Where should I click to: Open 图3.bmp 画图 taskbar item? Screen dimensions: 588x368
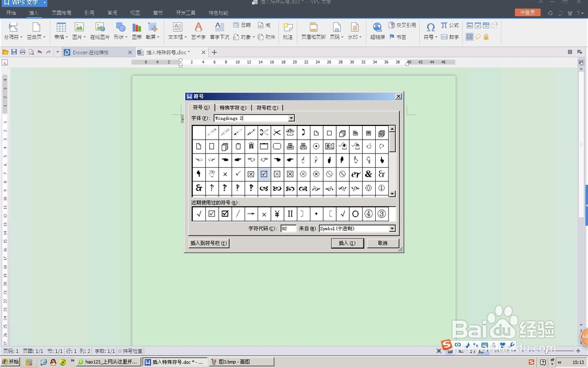241,362
